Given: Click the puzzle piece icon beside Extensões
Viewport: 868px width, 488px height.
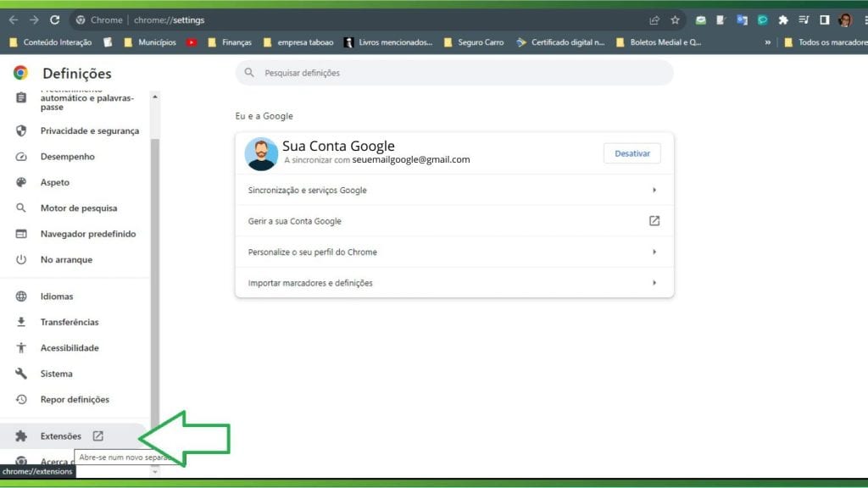Looking at the screenshot, I should coord(21,436).
